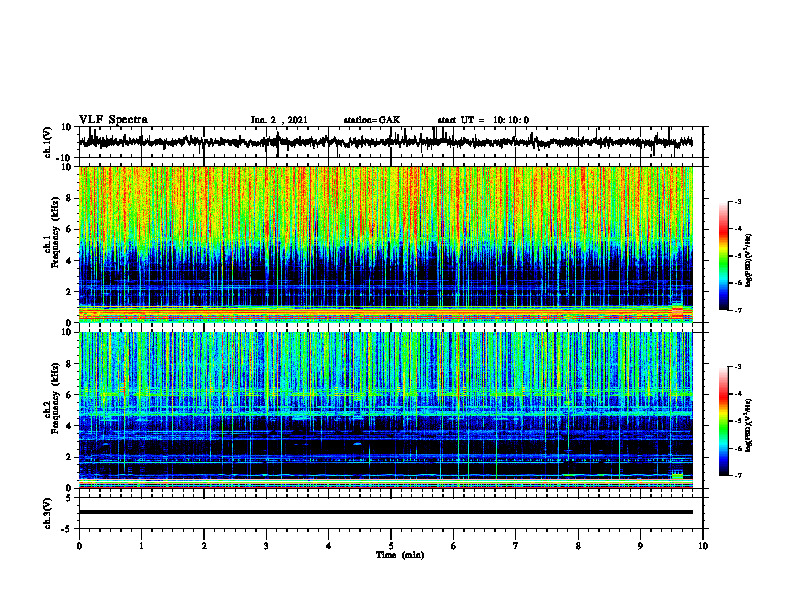Click the "station=GAK" header label

tap(372, 120)
